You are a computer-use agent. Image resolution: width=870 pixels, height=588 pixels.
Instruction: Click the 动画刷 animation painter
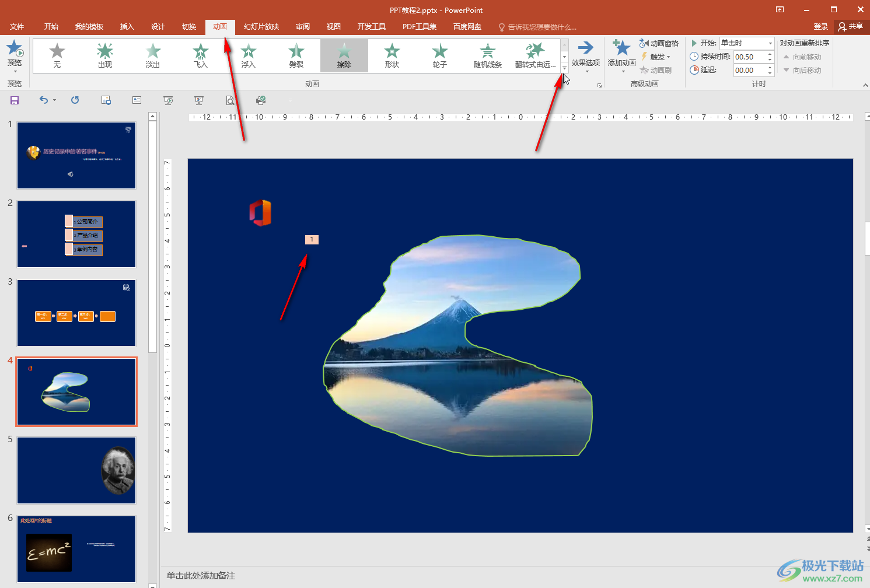coord(656,70)
